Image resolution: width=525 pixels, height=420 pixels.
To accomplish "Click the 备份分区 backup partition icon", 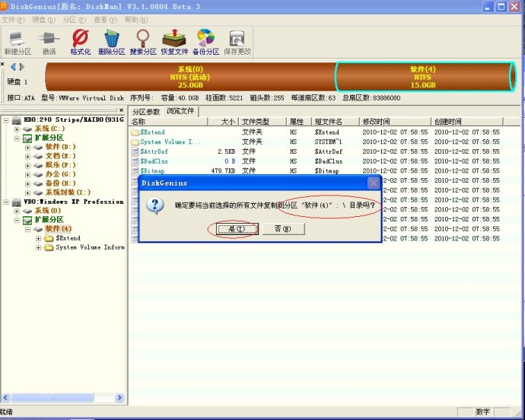I will click(206, 43).
